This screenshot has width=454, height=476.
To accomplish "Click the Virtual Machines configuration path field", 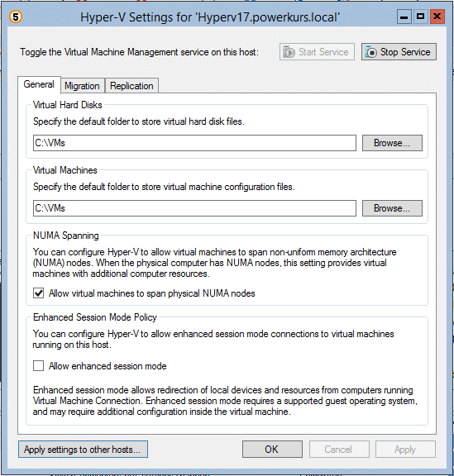I will 194,208.
